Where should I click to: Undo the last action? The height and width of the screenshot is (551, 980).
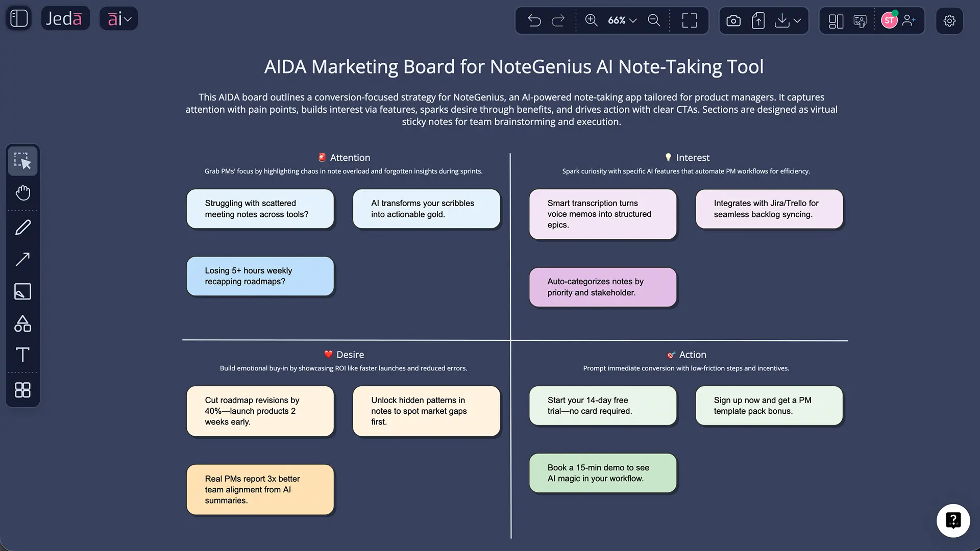pyautogui.click(x=534, y=20)
